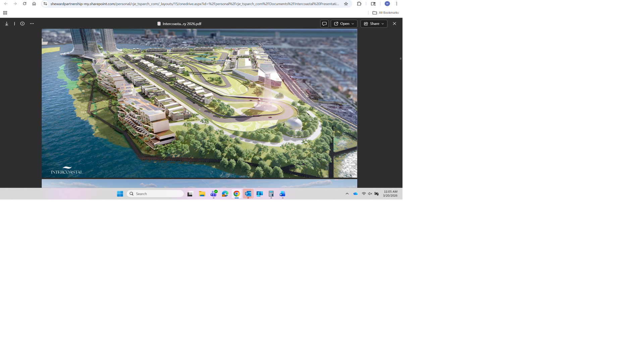
Task: Open the Chrome profile avatar
Action: 387,4
